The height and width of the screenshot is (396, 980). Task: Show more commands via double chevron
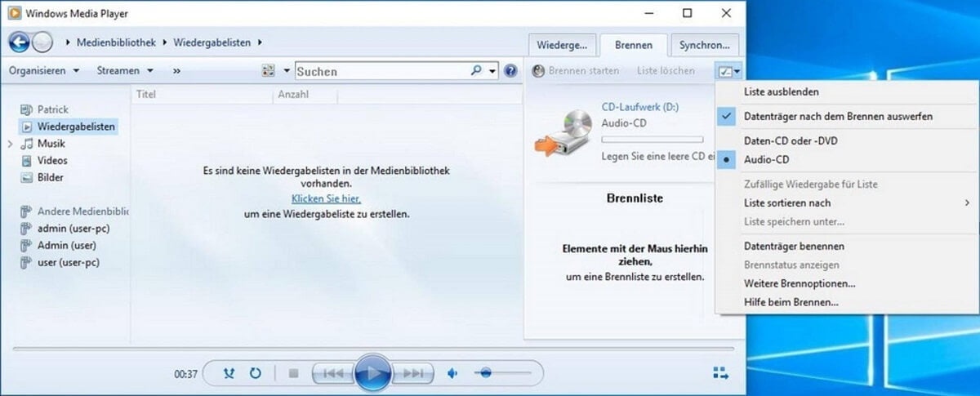tap(176, 71)
